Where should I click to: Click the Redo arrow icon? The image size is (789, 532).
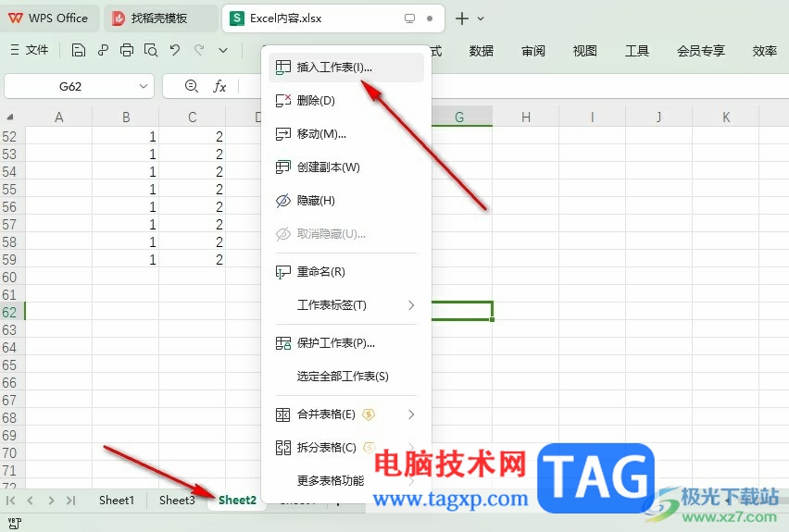(199, 50)
